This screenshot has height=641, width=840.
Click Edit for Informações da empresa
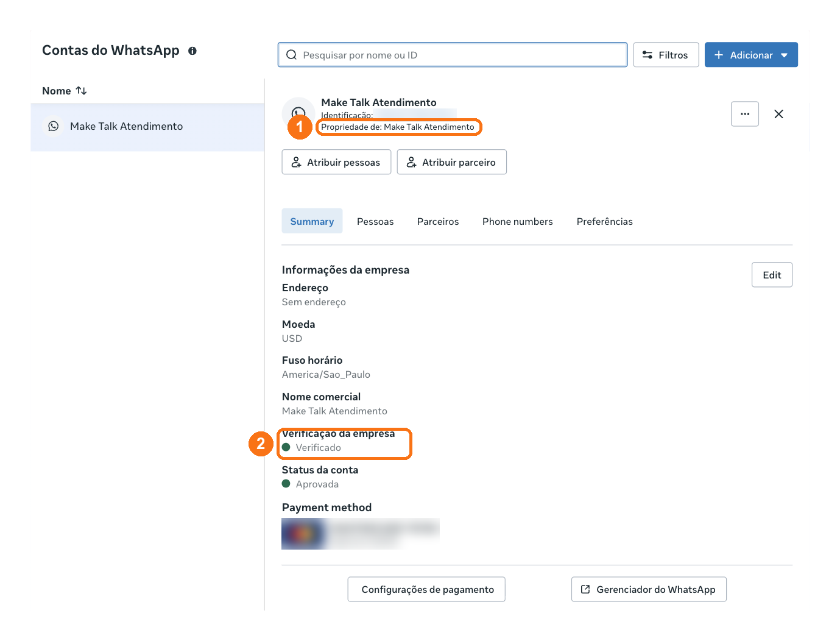[x=772, y=275]
